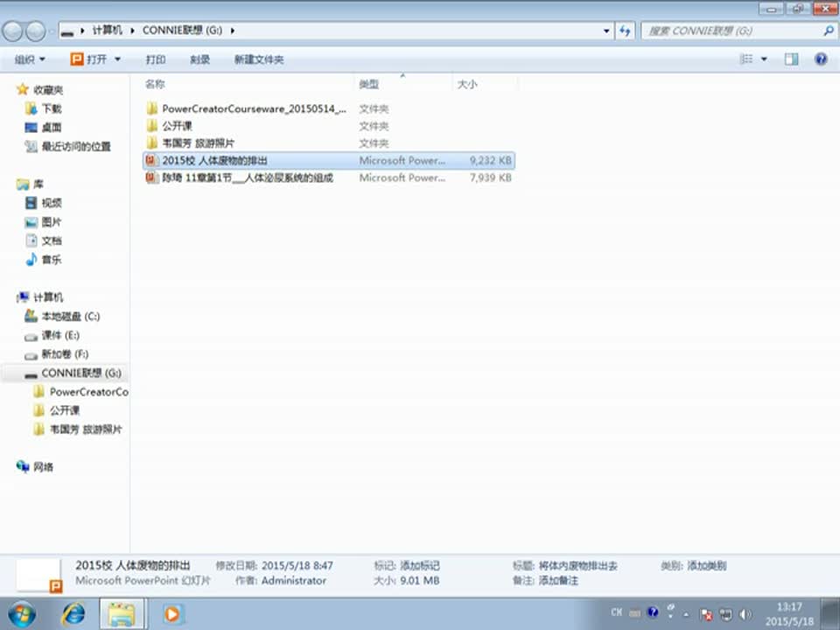Click the refresh button beside address bar
This screenshot has width=840, height=630.
click(625, 31)
